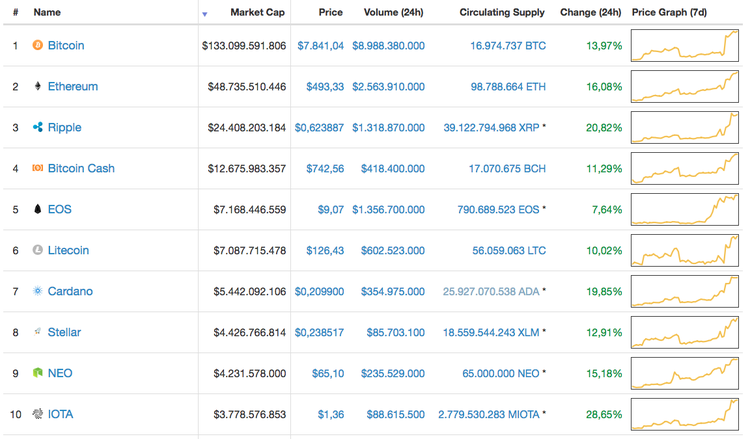The height and width of the screenshot is (439, 750).
Task: Sort by the Volume (24h) column header
Action: [x=394, y=13]
